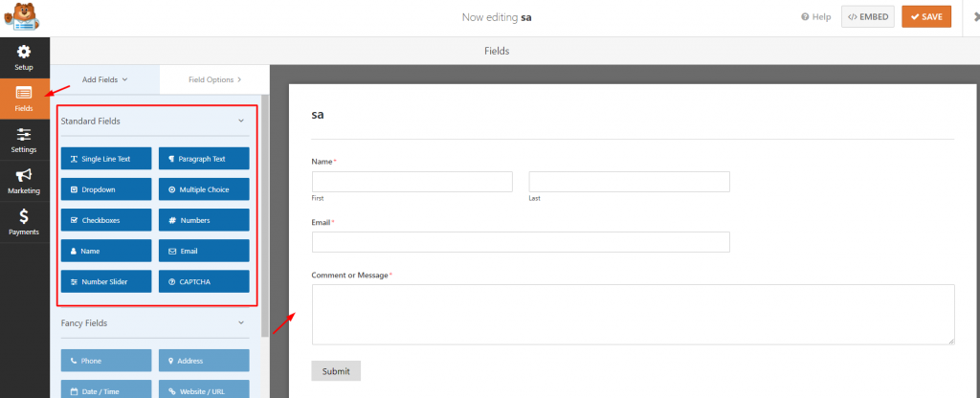Add a Date / Time field

[x=106, y=389]
